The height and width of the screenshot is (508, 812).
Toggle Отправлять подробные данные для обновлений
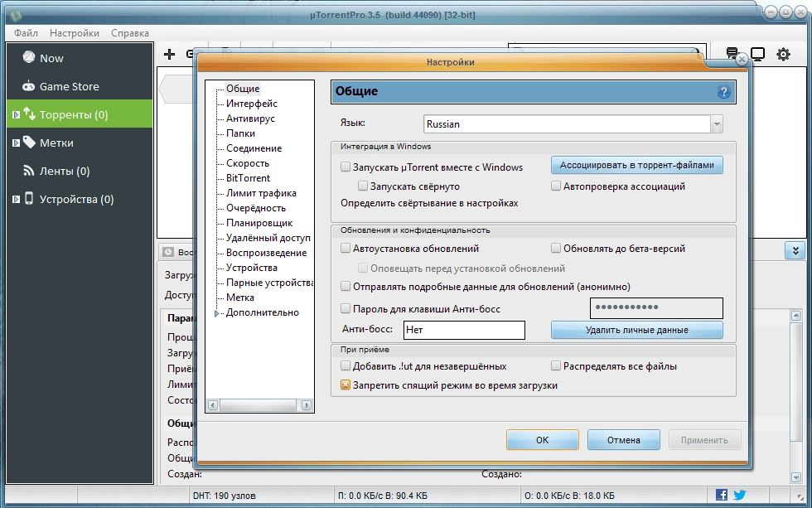pyautogui.click(x=346, y=286)
